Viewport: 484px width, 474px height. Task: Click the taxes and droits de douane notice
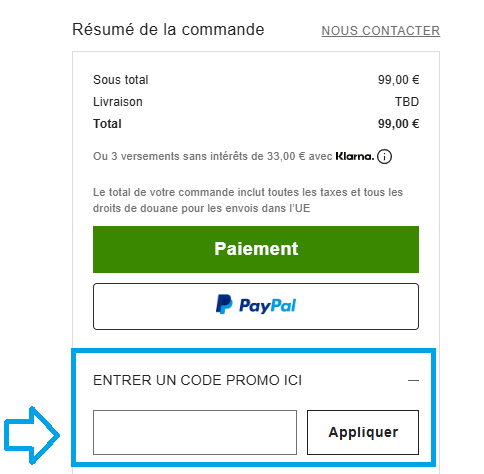tap(248, 200)
